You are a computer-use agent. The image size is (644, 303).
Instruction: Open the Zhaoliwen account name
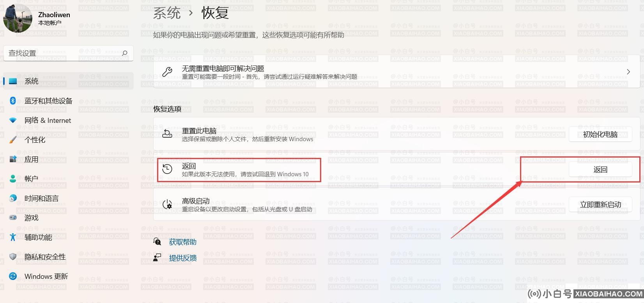54,15
